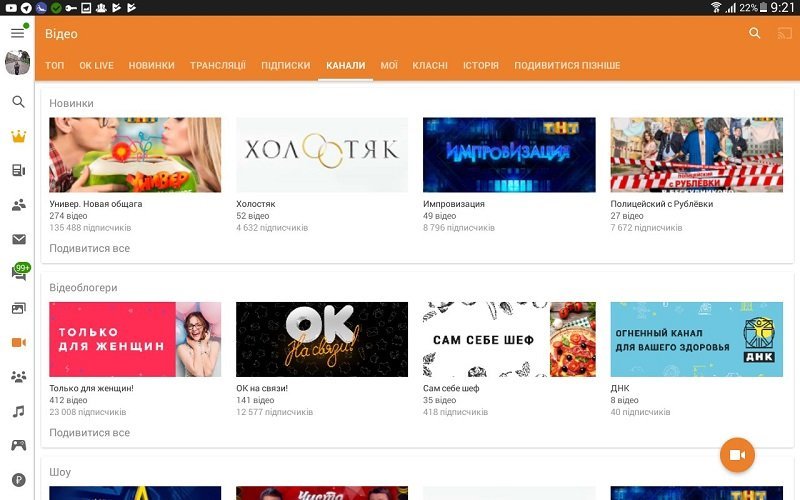The width and height of the screenshot is (800, 500).
Task: Click the profile avatar in the sidebar
Action: pos(18,63)
